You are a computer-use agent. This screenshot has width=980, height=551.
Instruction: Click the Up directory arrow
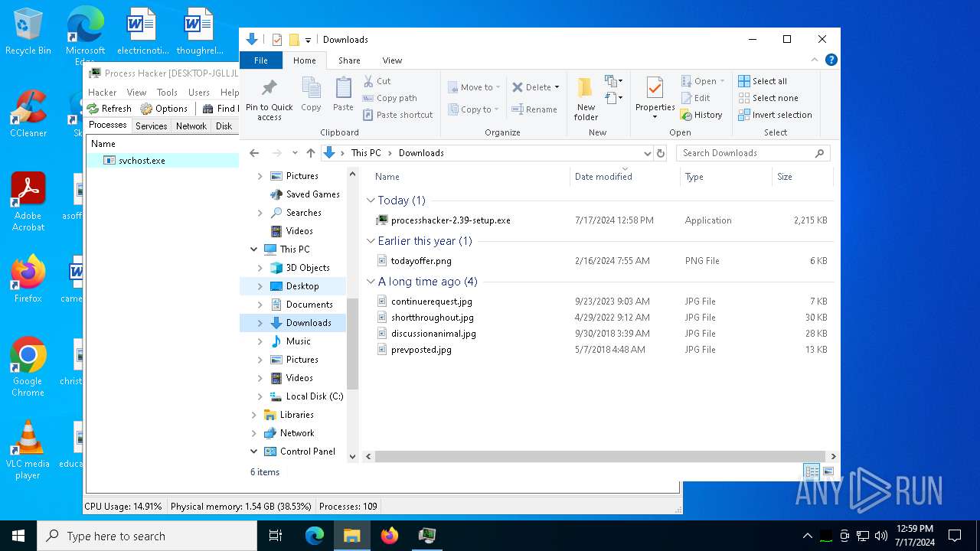(x=310, y=153)
